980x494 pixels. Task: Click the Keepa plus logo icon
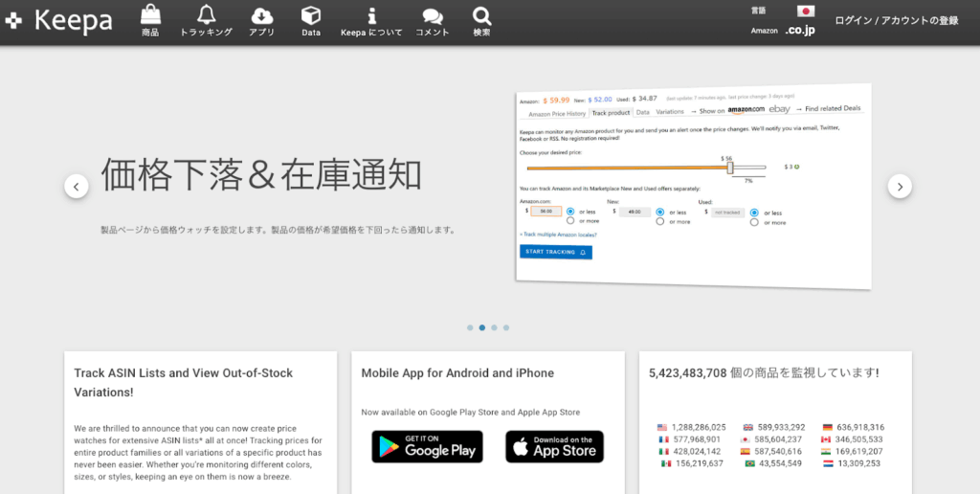[13, 21]
